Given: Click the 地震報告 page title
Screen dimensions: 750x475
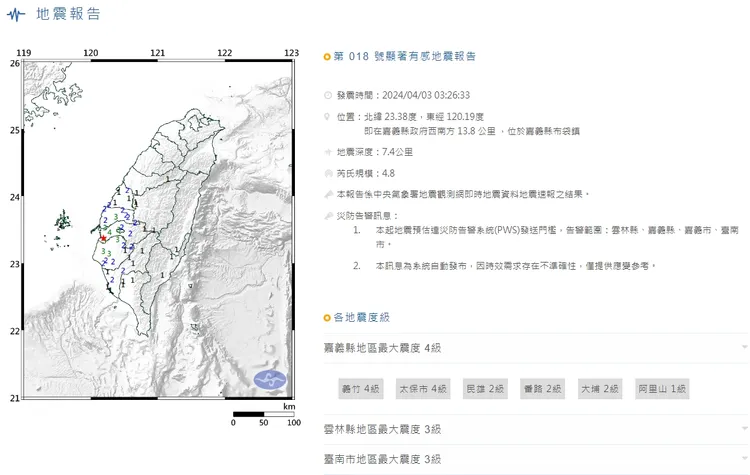Looking at the screenshot, I should [x=68, y=14].
